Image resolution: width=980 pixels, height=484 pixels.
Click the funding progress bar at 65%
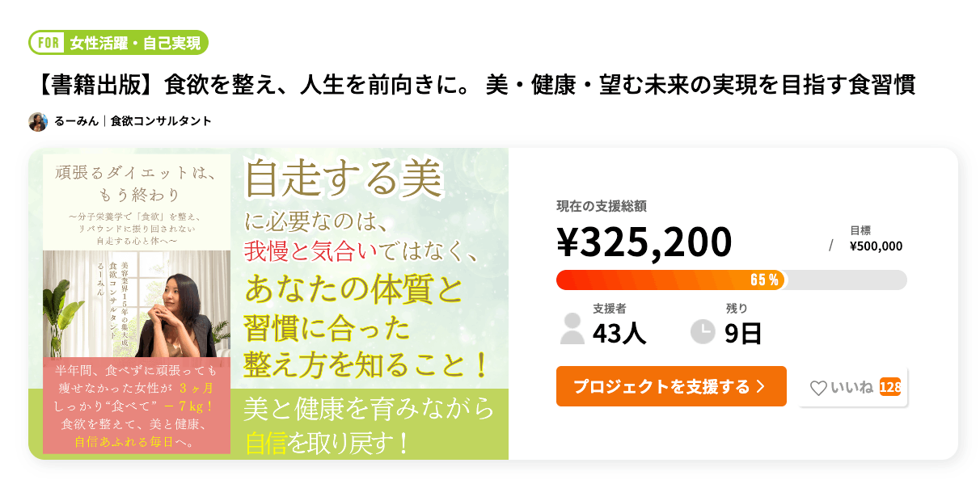pos(731,280)
